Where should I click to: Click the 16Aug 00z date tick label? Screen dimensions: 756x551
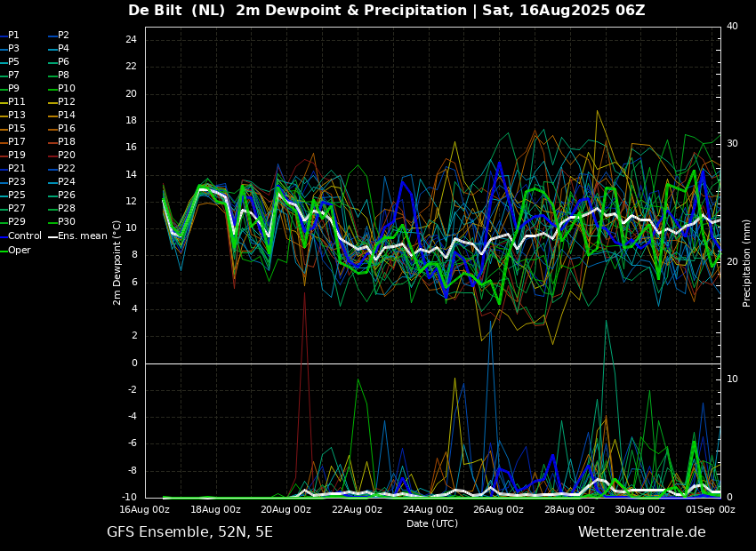point(145,510)
